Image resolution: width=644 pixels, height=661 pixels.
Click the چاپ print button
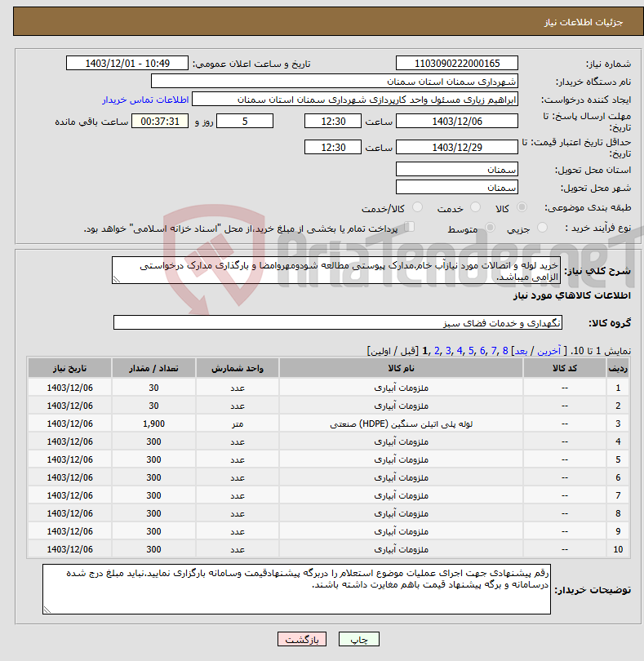(x=359, y=639)
